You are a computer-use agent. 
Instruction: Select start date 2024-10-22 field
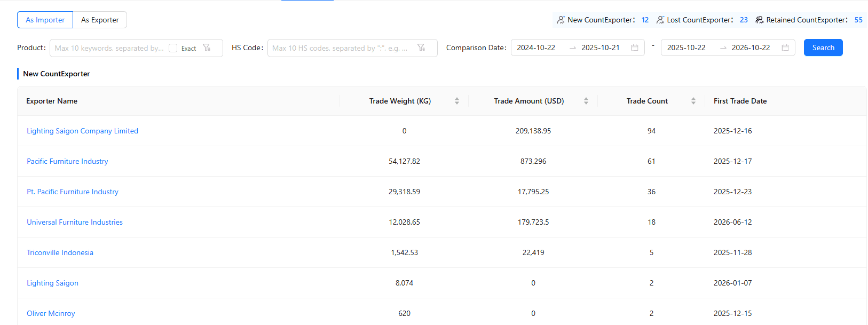tap(536, 47)
